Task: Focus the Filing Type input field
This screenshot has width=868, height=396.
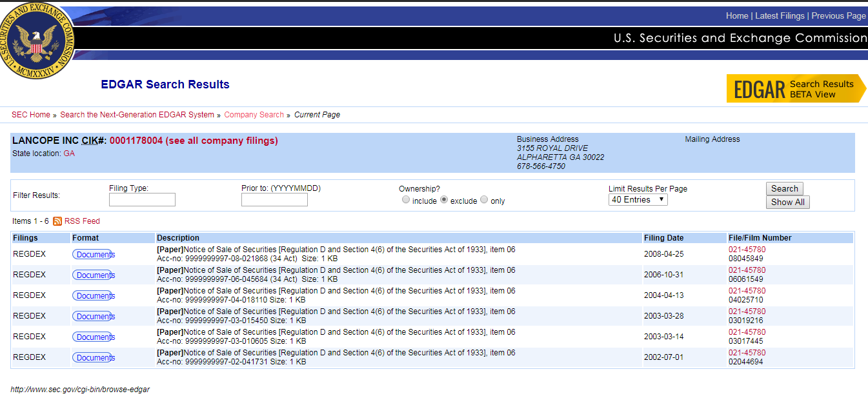Action: 142,200
